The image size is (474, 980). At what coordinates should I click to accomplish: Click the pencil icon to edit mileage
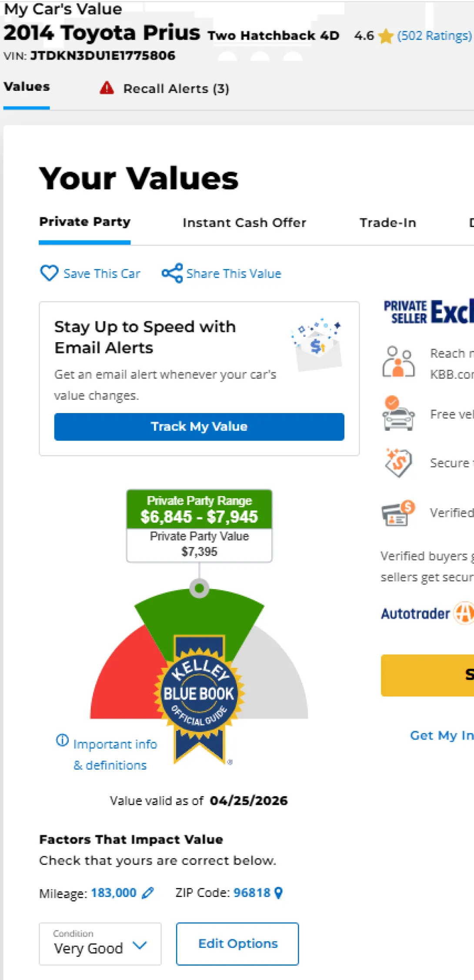148,893
